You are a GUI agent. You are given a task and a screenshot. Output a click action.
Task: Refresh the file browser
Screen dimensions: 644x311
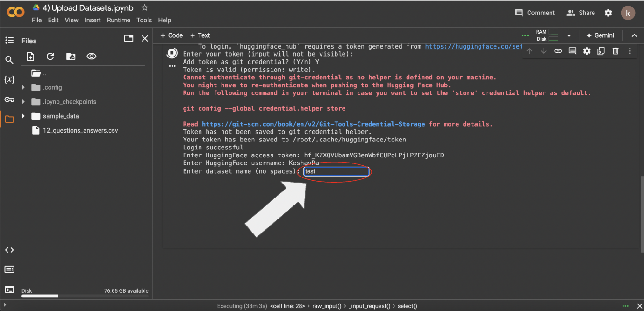tap(50, 56)
